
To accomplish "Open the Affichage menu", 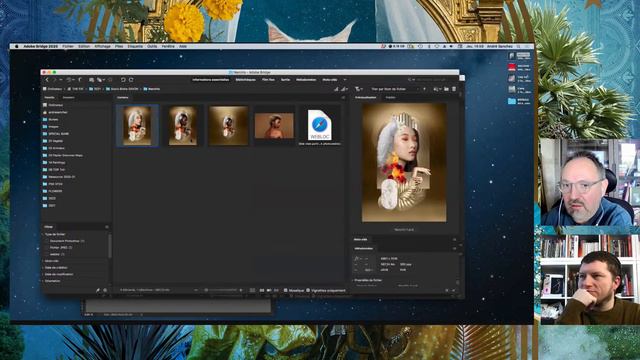I will coord(102,47).
